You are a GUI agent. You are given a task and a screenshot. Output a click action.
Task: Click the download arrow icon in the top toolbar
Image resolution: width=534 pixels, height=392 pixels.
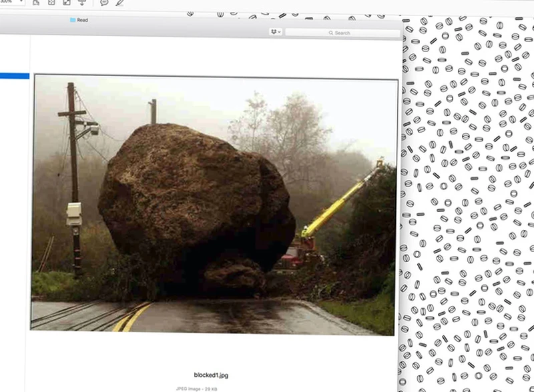(82, 3)
